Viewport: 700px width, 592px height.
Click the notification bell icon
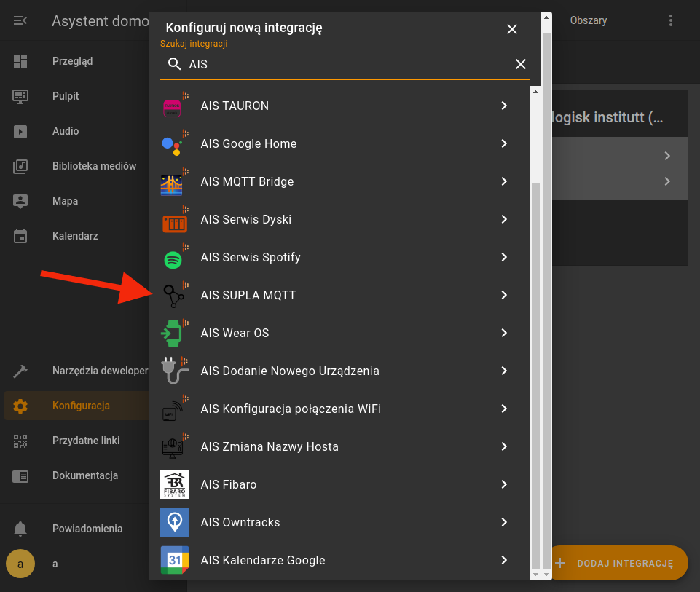pyautogui.click(x=20, y=529)
